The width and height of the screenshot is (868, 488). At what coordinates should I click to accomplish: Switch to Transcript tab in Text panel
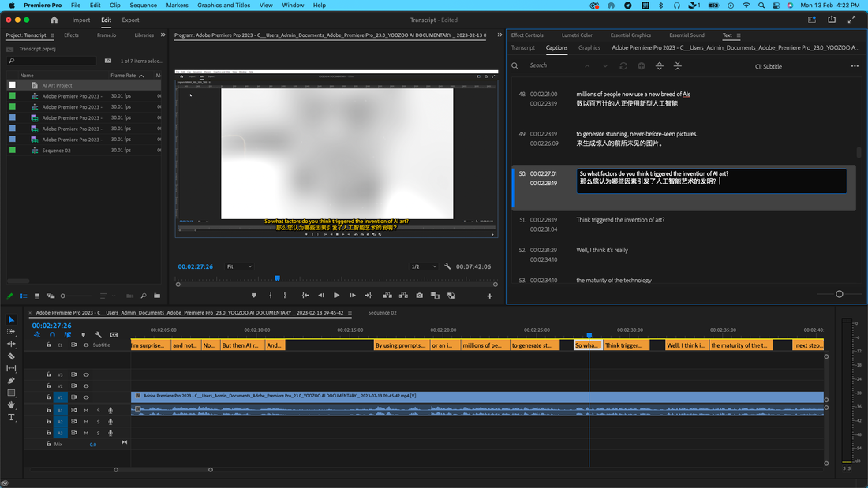tap(523, 47)
